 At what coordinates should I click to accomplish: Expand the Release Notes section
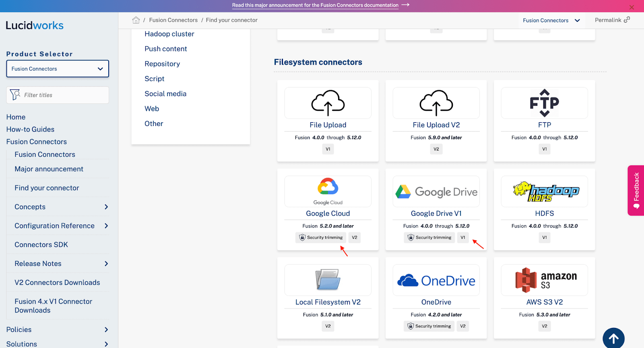coord(106,264)
